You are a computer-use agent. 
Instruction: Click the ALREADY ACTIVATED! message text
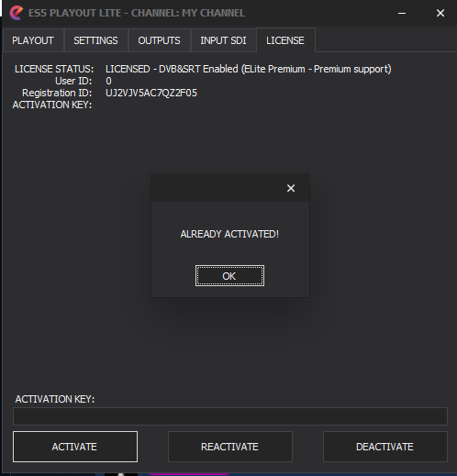point(229,234)
